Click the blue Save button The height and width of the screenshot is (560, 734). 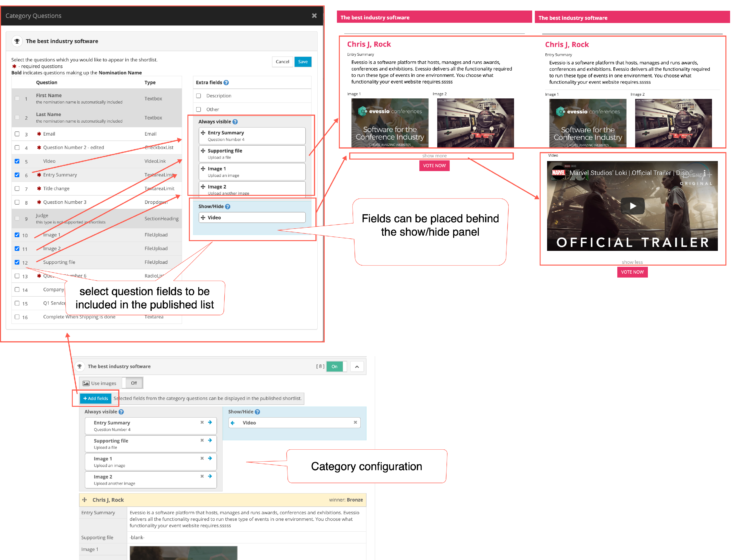pos(302,62)
